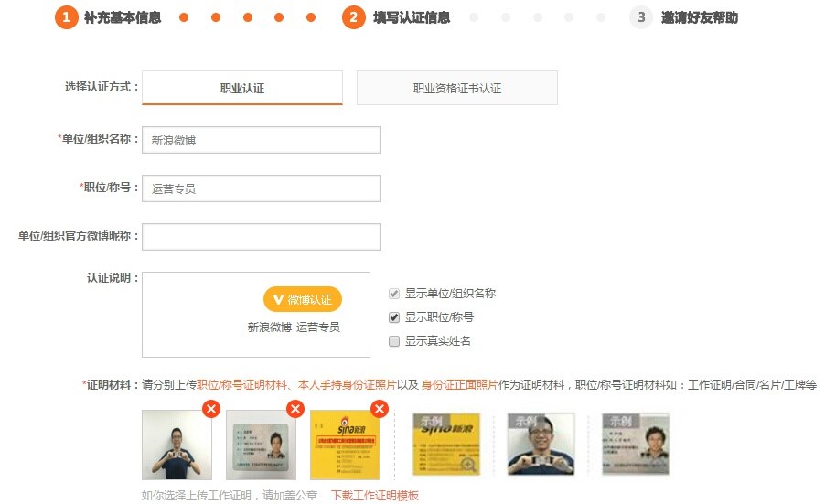Enable 显示真实姓名 checkbox
This screenshot has width=825, height=504.
pyautogui.click(x=394, y=341)
